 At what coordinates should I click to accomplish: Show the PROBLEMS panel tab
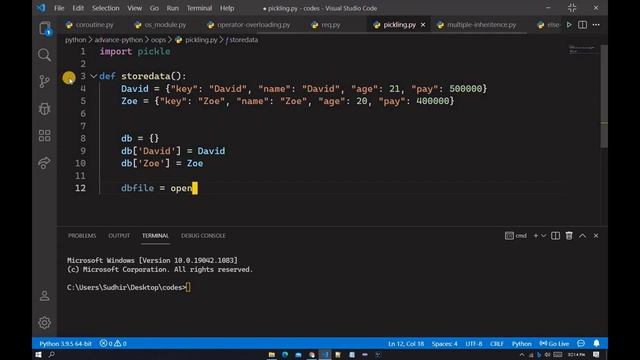[x=82, y=236]
